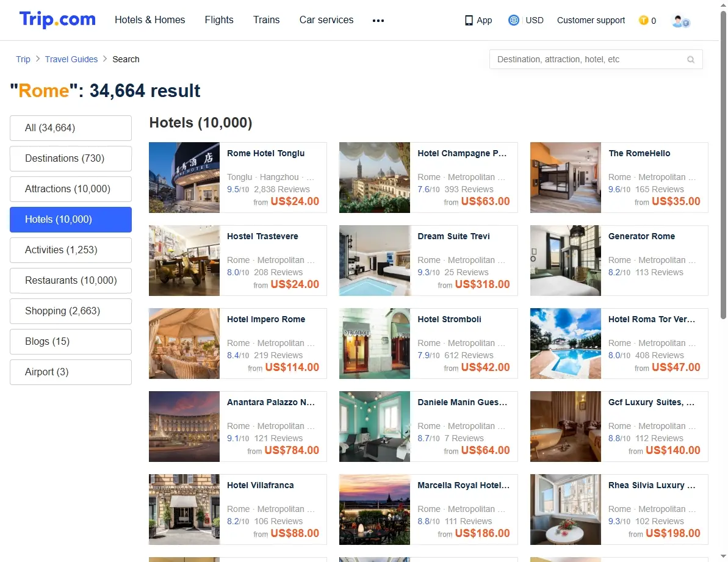Click Hotel Villafranca title

tap(261, 485)
